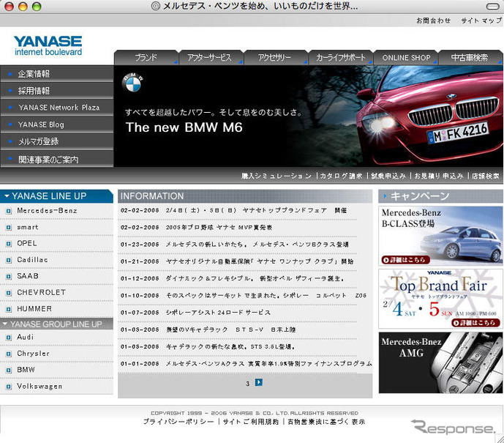Viewport: 504px width, 443px height.
Task: Open YANASE Network Plaza menu item
Action: pos(57,108)
